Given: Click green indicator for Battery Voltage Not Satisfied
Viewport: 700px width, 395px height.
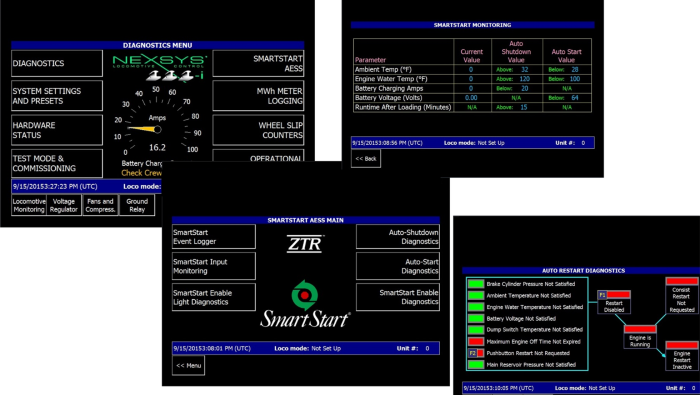Looking at the screenshot, I should (x=476, y=319).
